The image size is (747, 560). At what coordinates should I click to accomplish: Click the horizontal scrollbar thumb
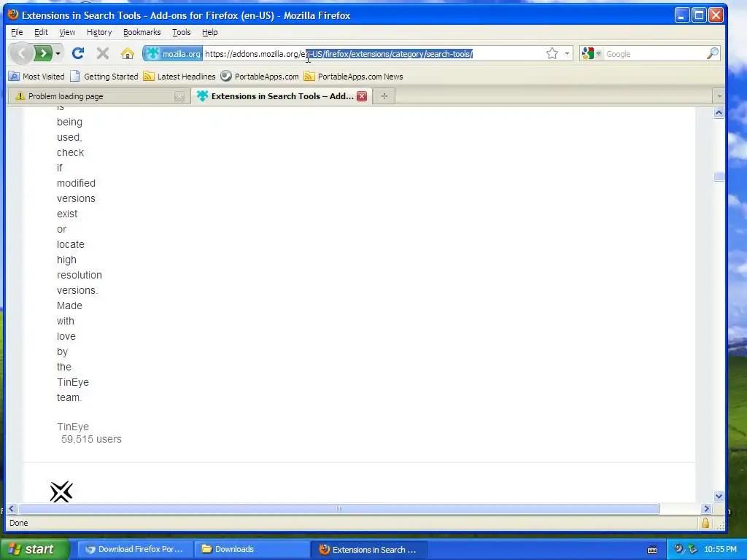338,508
